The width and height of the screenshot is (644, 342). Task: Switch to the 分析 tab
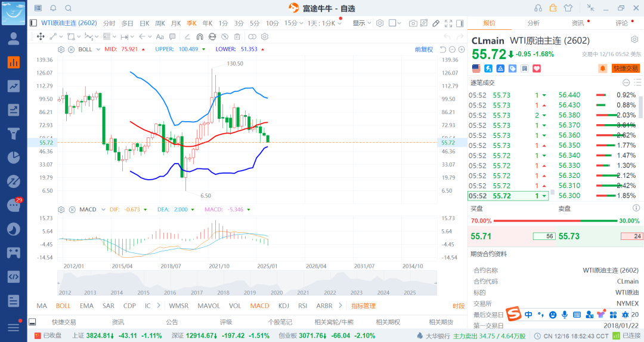(533, 23)
